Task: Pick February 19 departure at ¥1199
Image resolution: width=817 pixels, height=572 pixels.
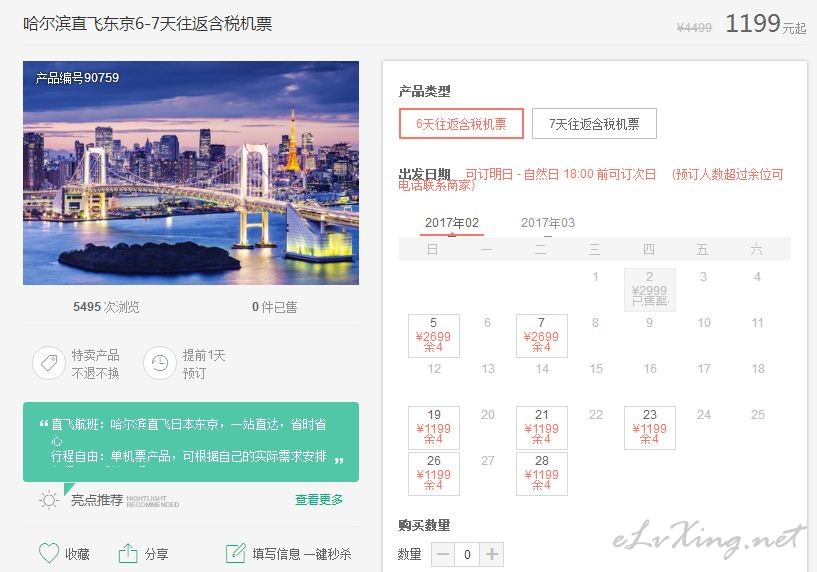Action: [434, 428]
